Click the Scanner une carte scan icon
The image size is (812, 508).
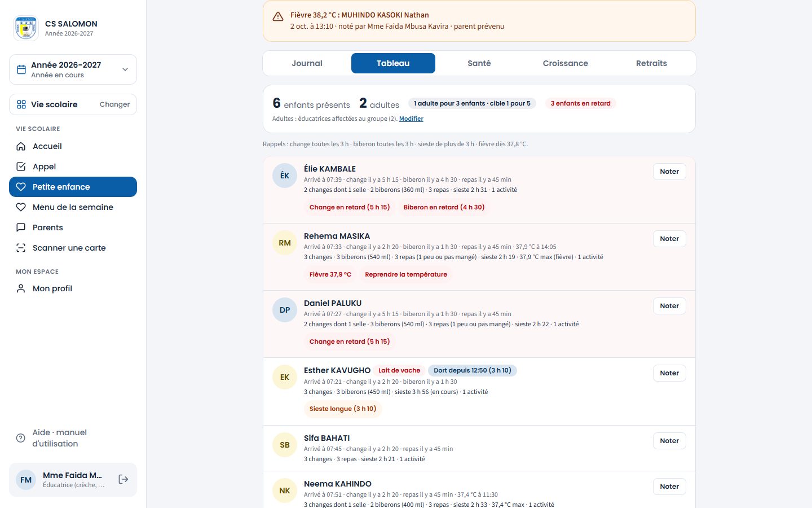(x=21, y=248)
